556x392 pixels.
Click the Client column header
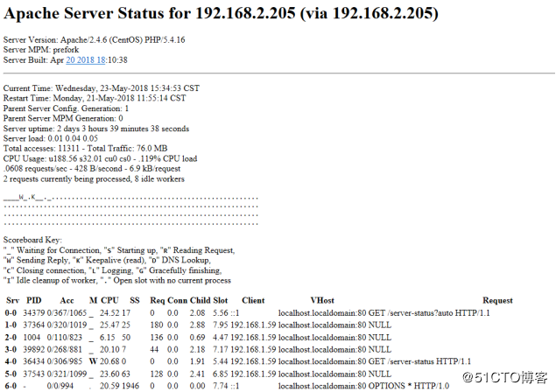pyautogui.click(x=253, y=300)
